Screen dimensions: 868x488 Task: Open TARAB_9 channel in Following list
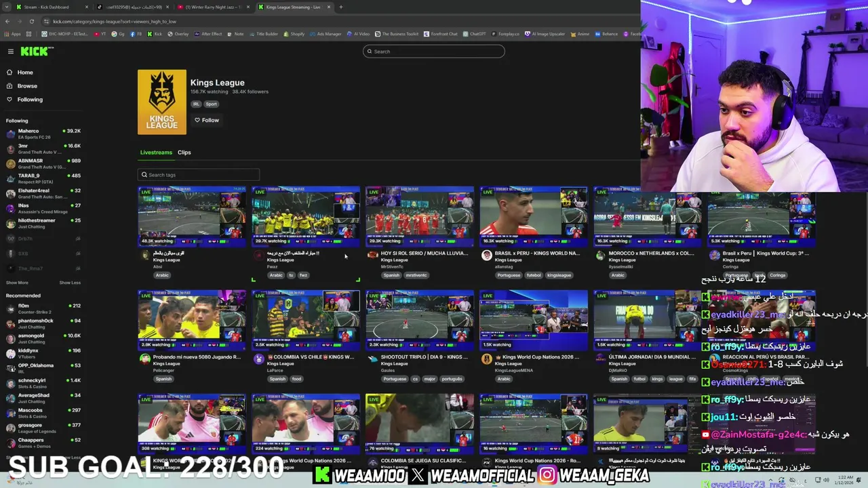(x=42, y=178)
